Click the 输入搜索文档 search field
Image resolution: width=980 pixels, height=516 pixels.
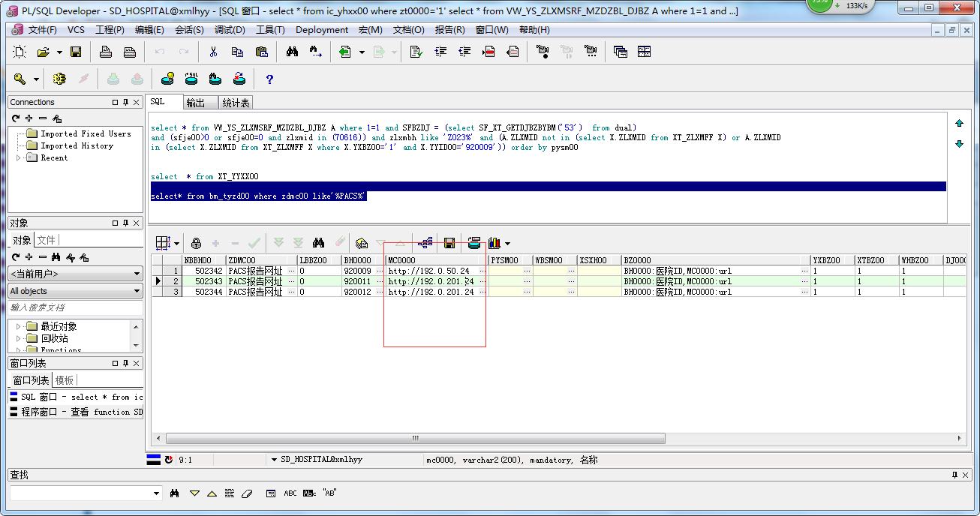pyautogui.click(x=75, y=308)
